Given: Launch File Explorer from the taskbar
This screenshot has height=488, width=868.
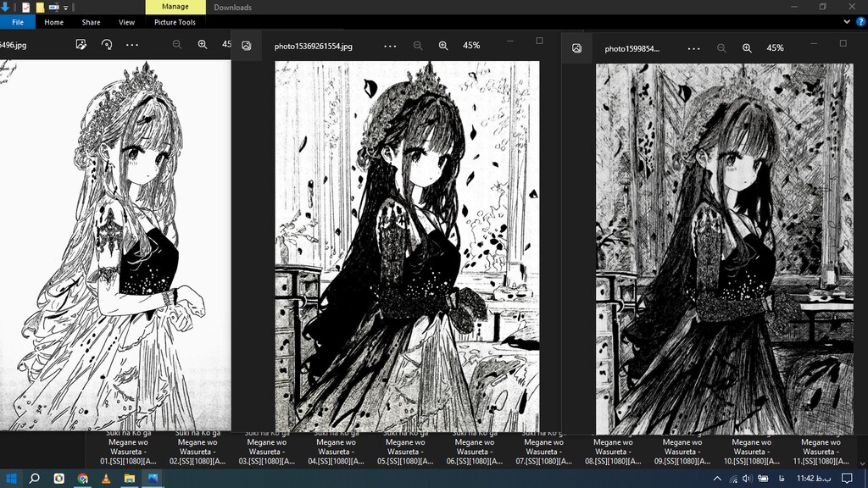Looking at the screenshot, I should coord(130,479).
